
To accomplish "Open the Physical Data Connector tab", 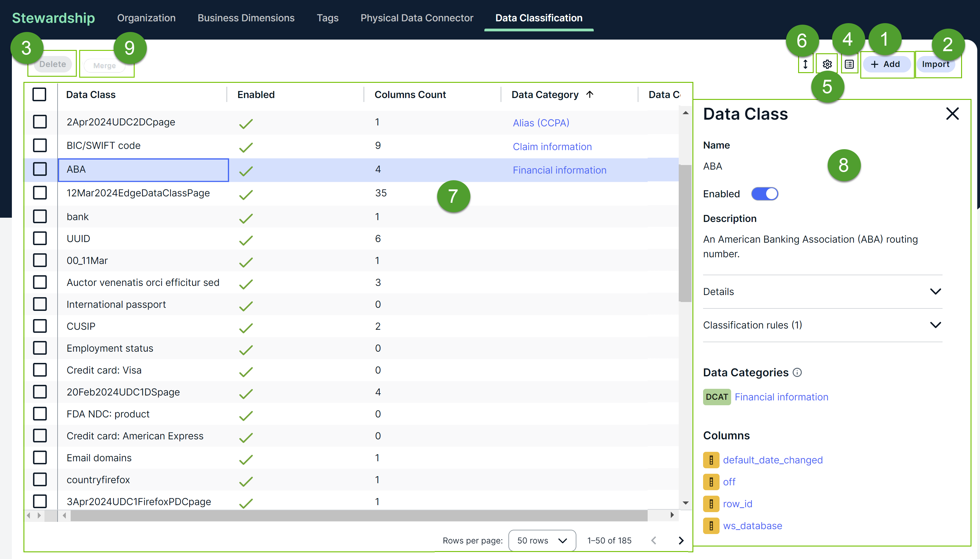I will coord(417,18).
